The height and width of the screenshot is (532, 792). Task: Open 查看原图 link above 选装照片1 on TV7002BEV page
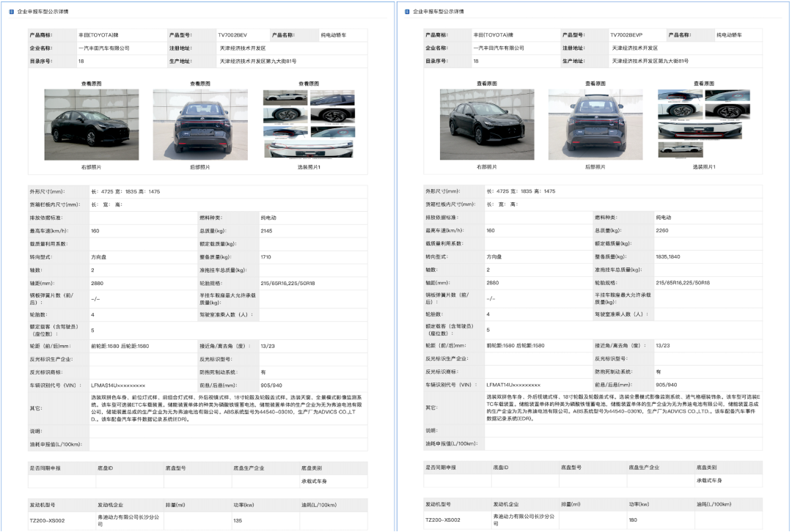coord(309,84)
